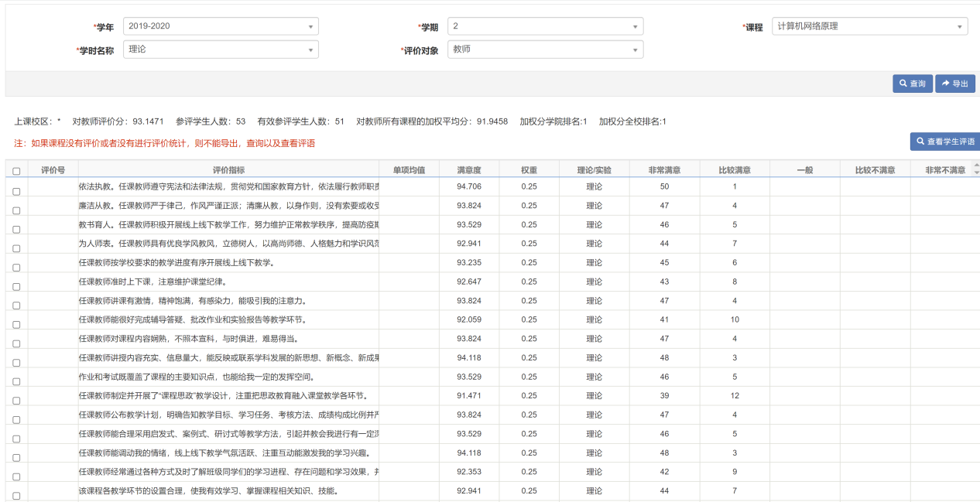Select the row text 任课教师公布教学计划
Image resolution: width=980 pixels, height=502 pixels.
pos(228,415)
